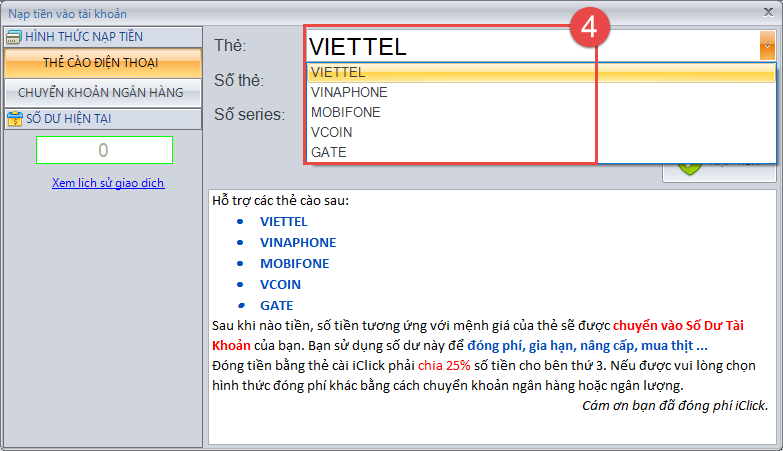The height and width of the screenshot is (451, 783).
Task: Click 'Cảm ơn bạn đã đóng phí iClick.' text
Action: (675, 406)
